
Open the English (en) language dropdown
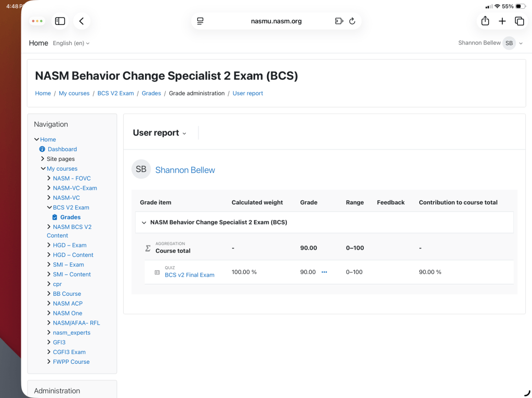click(71, 43)
